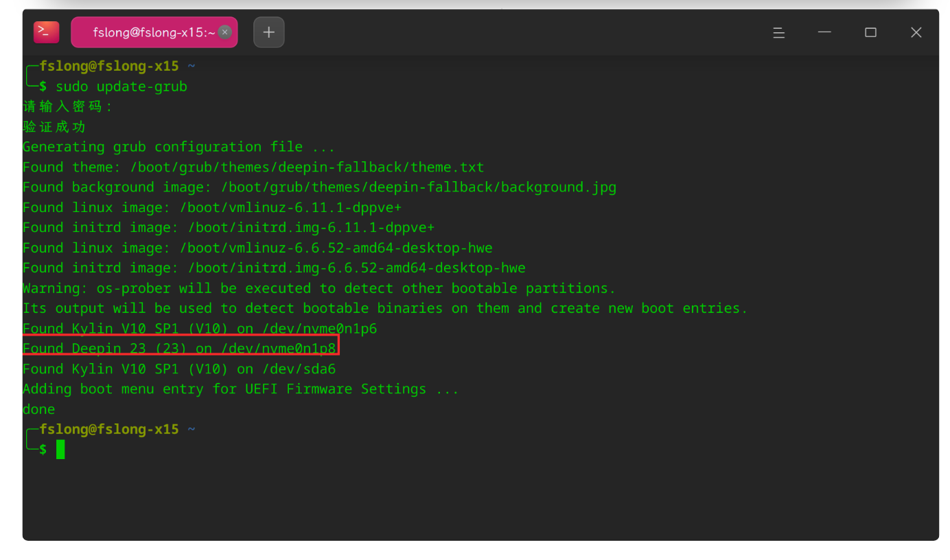Maximize the terminal window

870,32
